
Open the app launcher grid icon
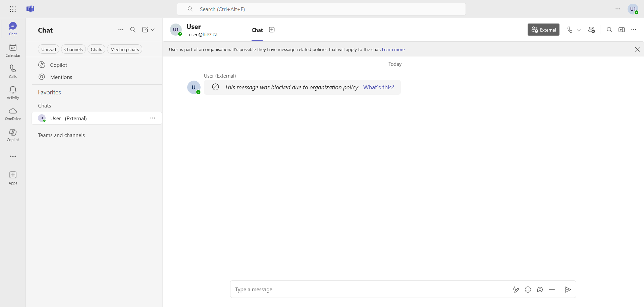(13, 9)
